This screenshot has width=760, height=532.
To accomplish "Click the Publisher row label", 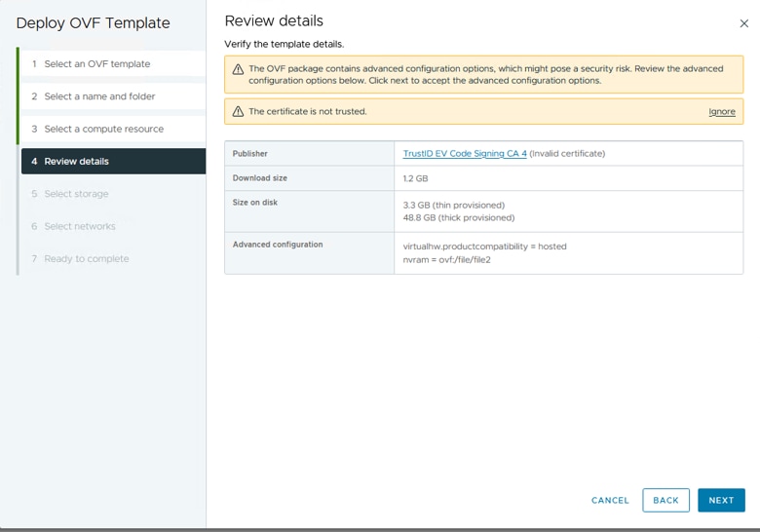I will [250, 154].
